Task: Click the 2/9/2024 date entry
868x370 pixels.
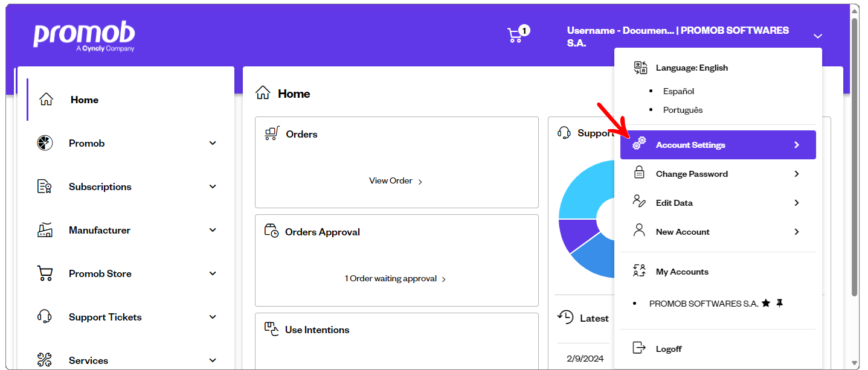Action: point(585,359)
